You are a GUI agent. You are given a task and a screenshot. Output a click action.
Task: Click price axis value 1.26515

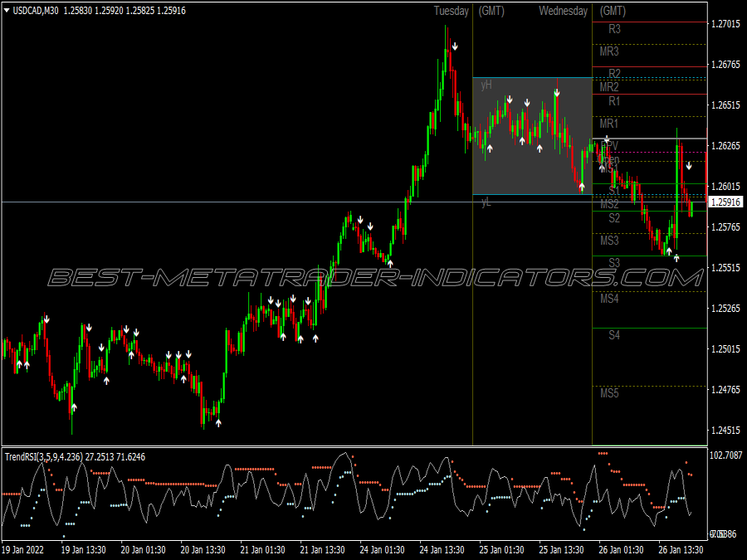coord(725,105)
